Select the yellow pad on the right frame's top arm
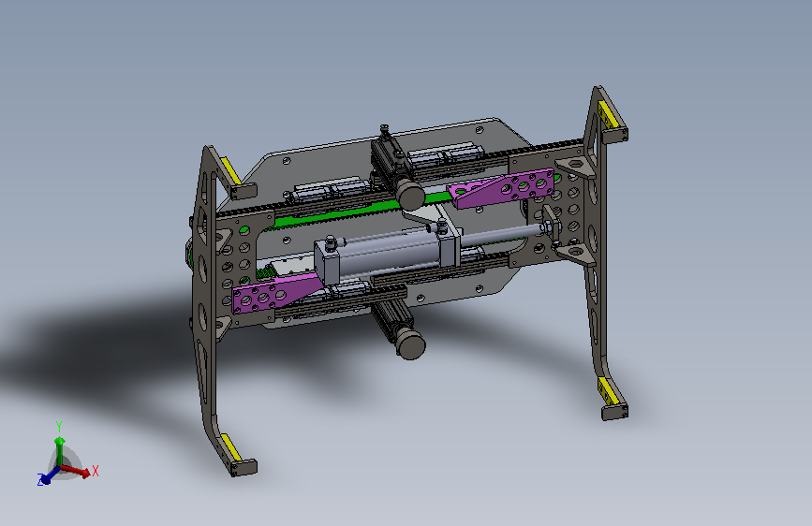 click(x=608, y=115)
